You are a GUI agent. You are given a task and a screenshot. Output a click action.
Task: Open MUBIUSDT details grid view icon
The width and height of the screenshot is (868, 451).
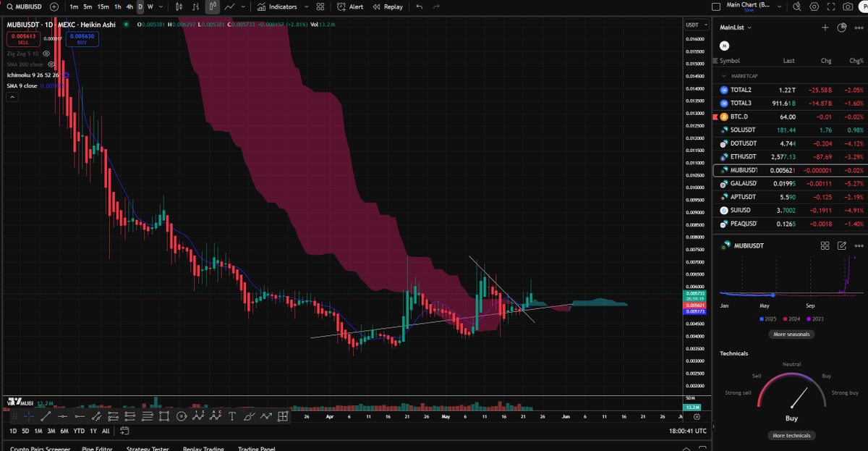pos(825,245)
